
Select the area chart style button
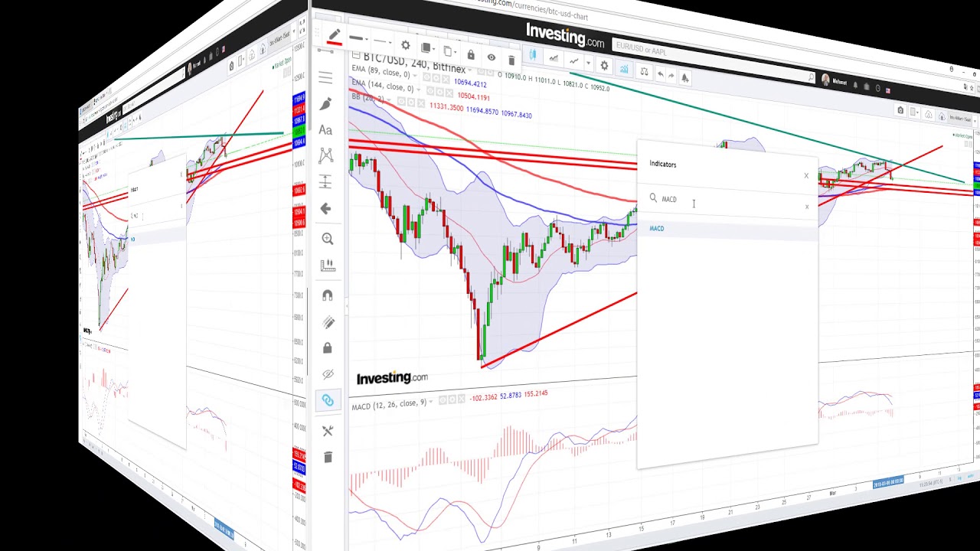coord(553,59)
